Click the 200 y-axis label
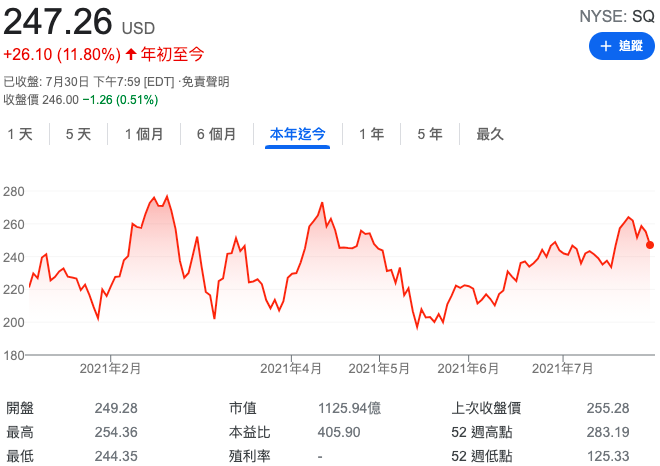Viewport: 660px width, 466px height. point(14,323)
